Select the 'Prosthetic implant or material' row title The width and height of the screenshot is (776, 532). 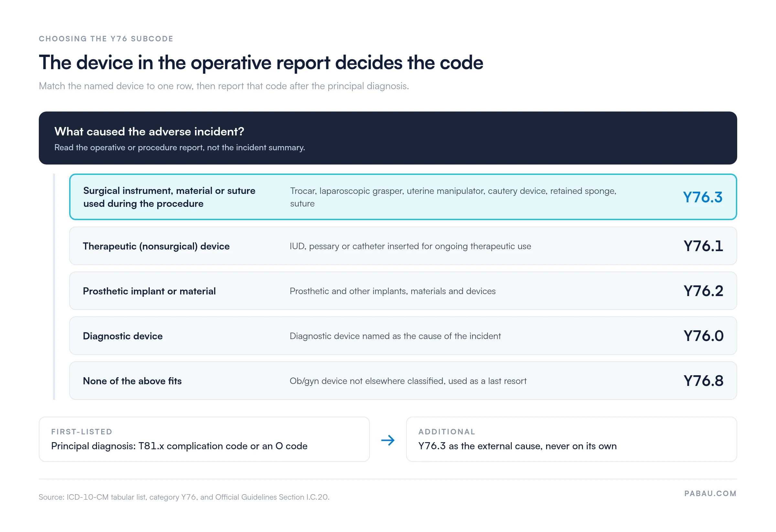[x=149, y=291]
